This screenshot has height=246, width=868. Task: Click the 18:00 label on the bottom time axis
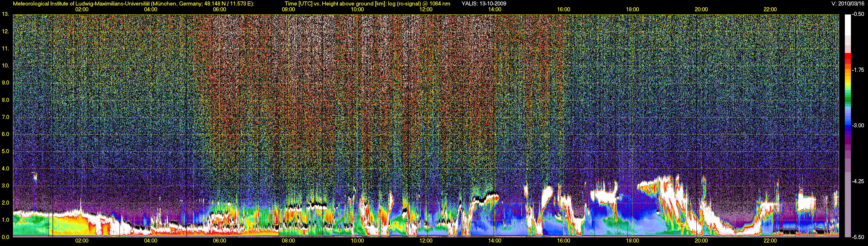[x=632, y=241]
